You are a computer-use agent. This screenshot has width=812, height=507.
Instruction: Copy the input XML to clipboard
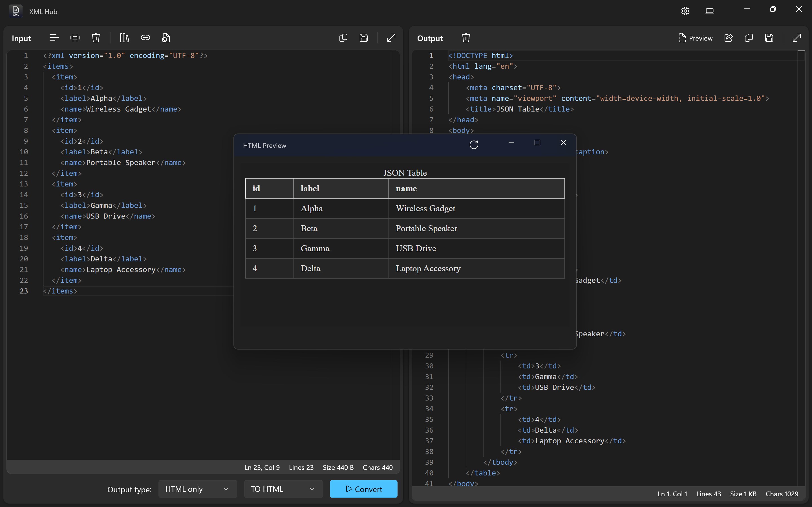click(x=343, y=37)
